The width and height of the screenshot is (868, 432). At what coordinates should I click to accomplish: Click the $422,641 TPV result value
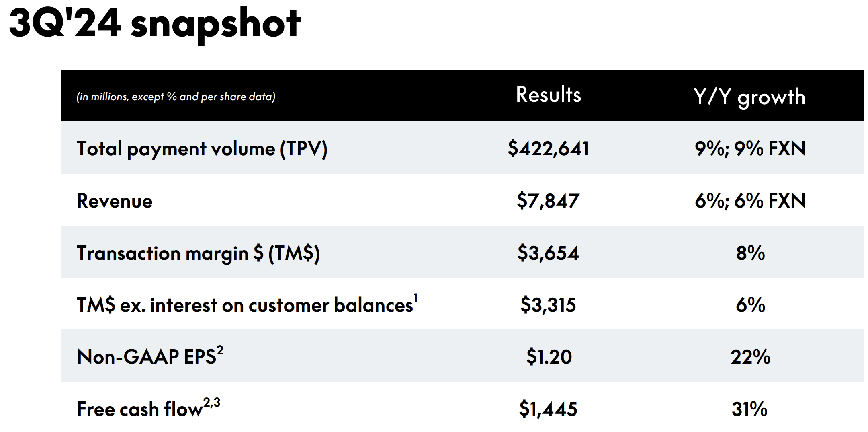point(548,148)
